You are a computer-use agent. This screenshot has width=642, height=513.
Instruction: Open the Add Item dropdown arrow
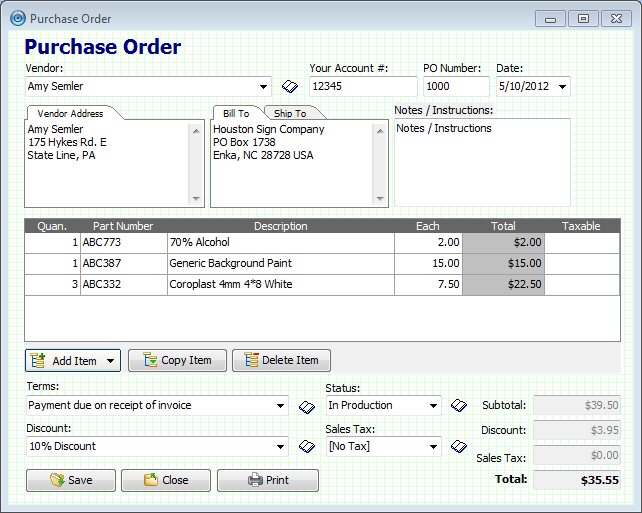point(110,361)
